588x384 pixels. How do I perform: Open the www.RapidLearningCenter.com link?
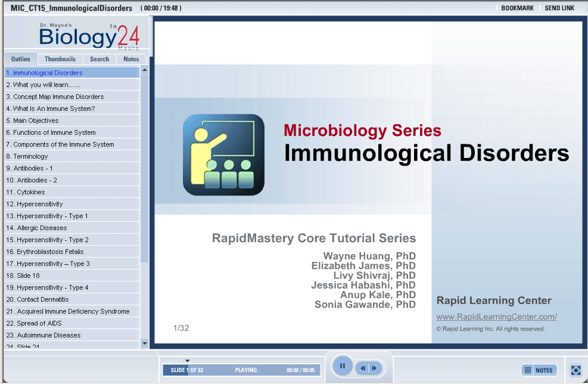point(496,317)
